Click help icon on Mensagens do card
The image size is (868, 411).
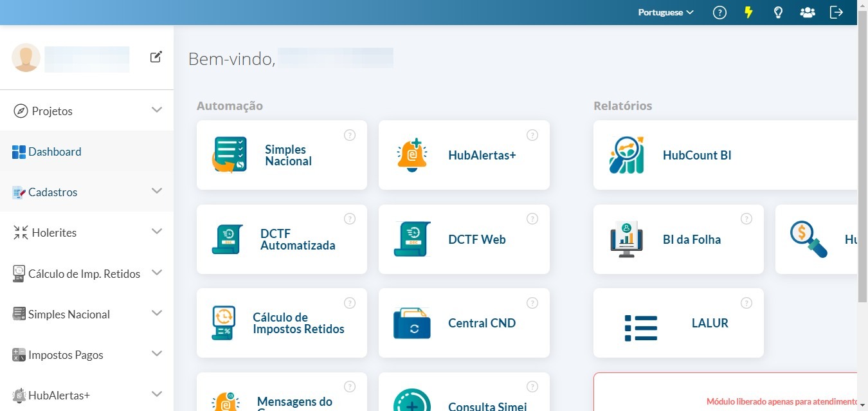coord(350,387)
